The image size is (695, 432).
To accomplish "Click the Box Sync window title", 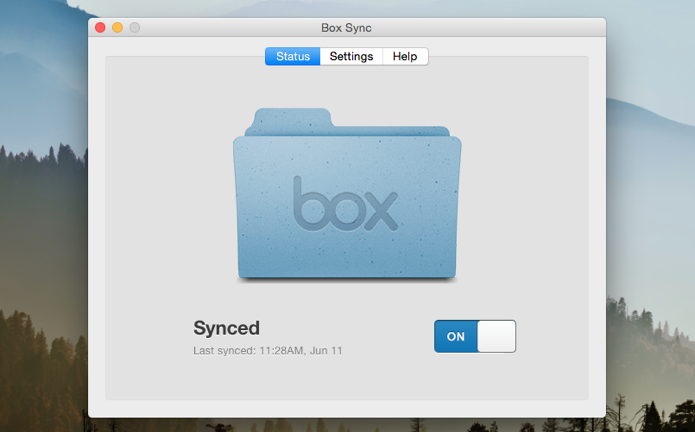I will pyautogui.click(x=346, y=27).
